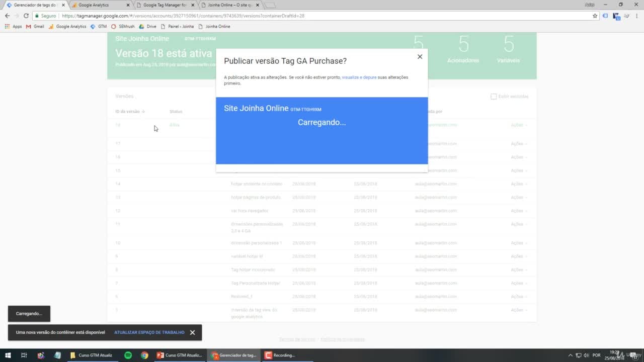Click 'Atualizar espaço de trabalho' button

click(149, 332)
